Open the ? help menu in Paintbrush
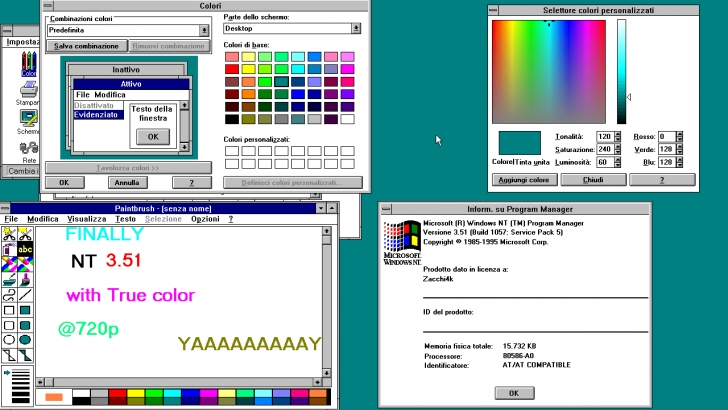Screen dimensions: 728x410 (x=231, y=219)
